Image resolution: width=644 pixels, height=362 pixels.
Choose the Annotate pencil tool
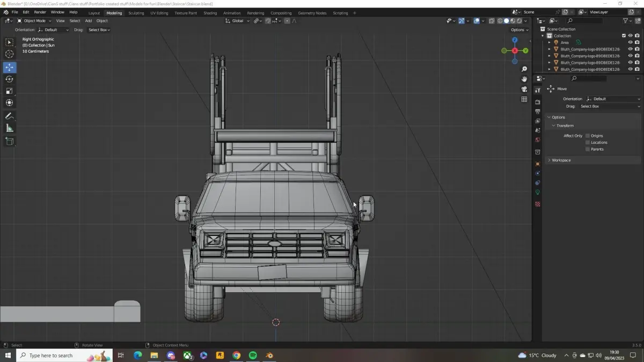coord(10,116)
